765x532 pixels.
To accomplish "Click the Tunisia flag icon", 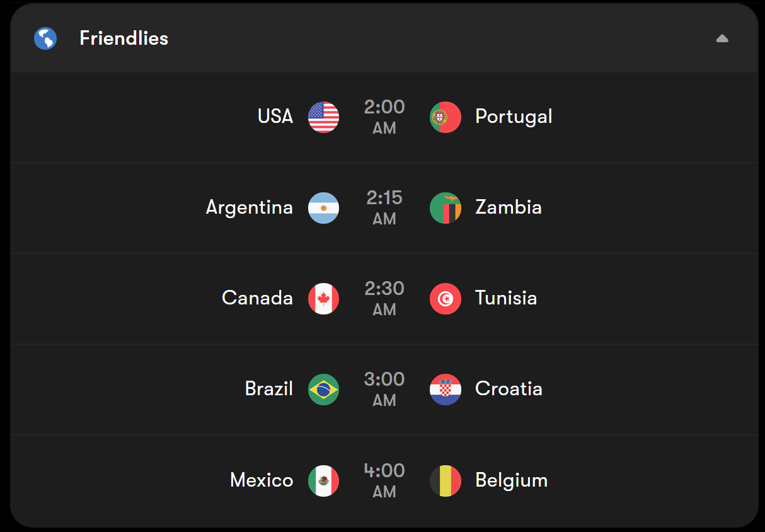I will pos(446,299).
